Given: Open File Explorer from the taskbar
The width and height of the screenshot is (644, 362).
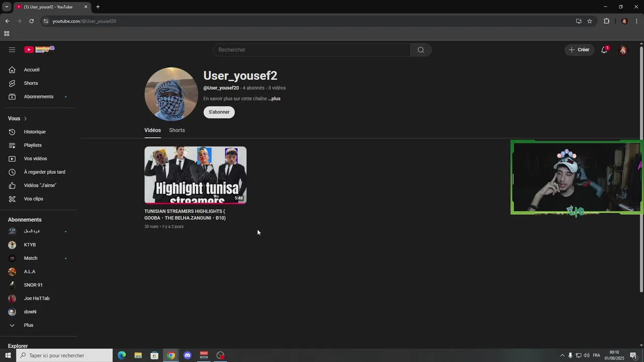Looking at the screenshot, I should click(x=138, y=355).
